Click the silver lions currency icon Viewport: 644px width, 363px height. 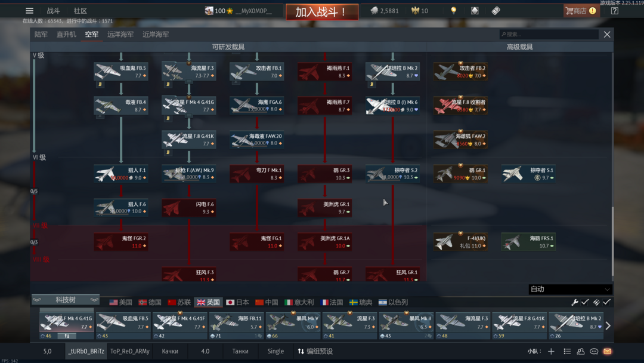click(x=374, y=11)
